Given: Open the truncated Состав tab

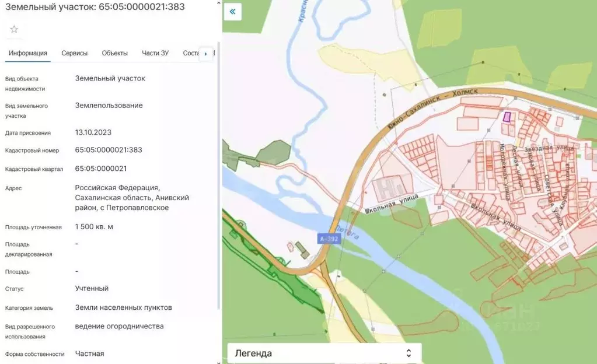Looking at the screenshot, I should point(190,52).
